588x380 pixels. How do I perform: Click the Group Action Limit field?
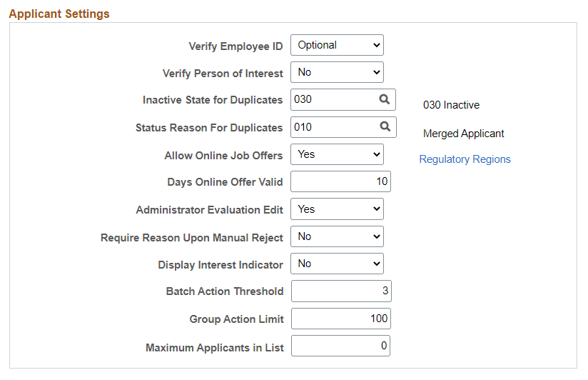tap(340, 319)
